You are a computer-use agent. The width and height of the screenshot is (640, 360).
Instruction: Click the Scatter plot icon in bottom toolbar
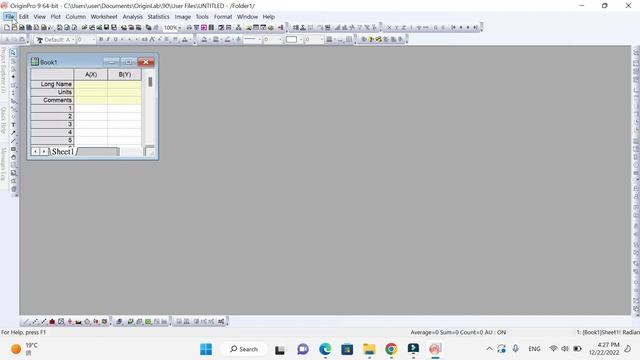coord(35,322)
